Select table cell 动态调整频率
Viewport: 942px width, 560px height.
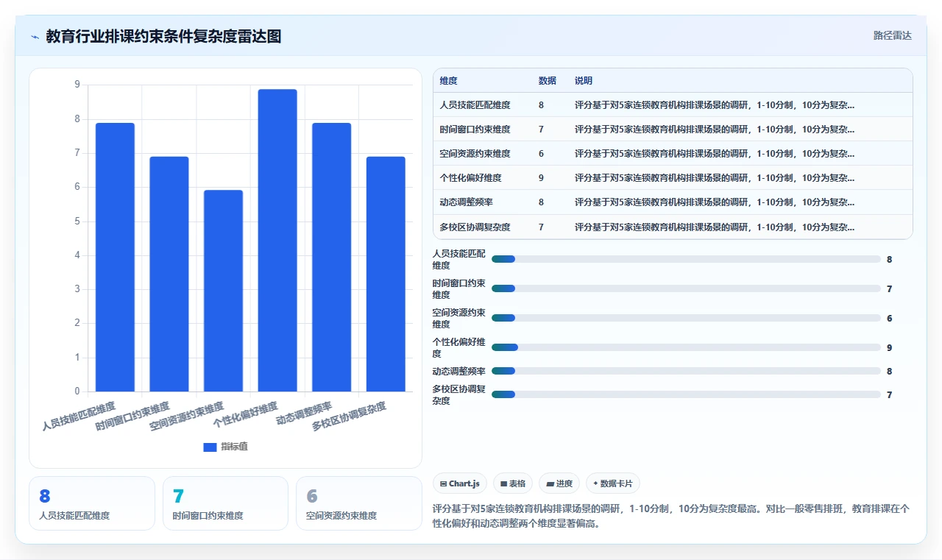point(466,202)
